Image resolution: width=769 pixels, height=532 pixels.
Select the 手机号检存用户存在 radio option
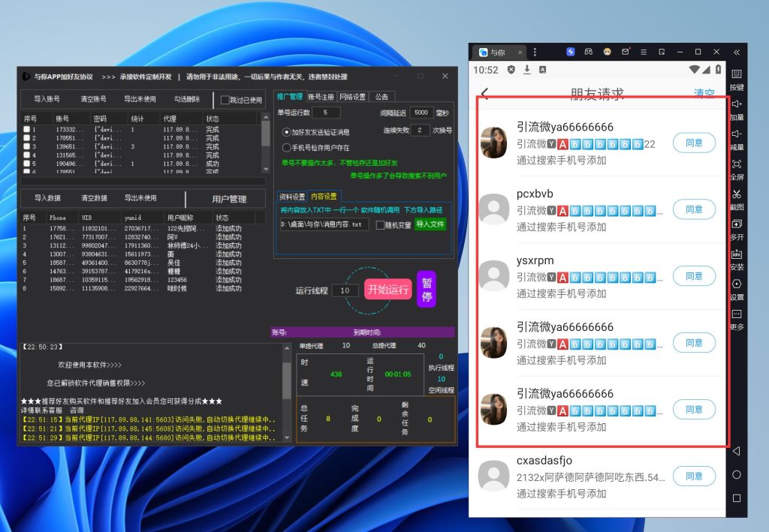[287, 148]
